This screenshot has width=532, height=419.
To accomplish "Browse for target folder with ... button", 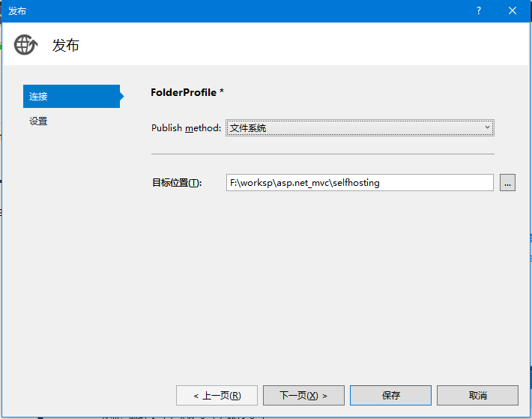I will tap(507, 182).
